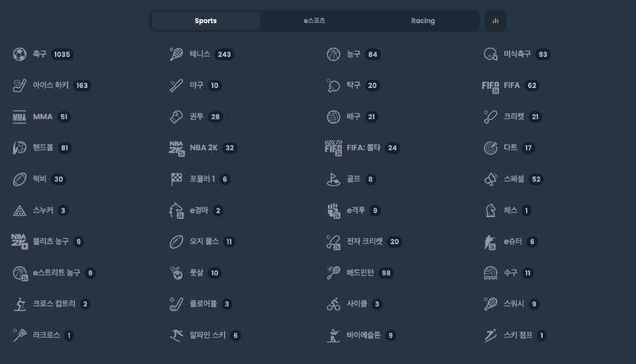Click the lacrosse stick icon for 라크로스
636x364 pixels.
point(19,336)
